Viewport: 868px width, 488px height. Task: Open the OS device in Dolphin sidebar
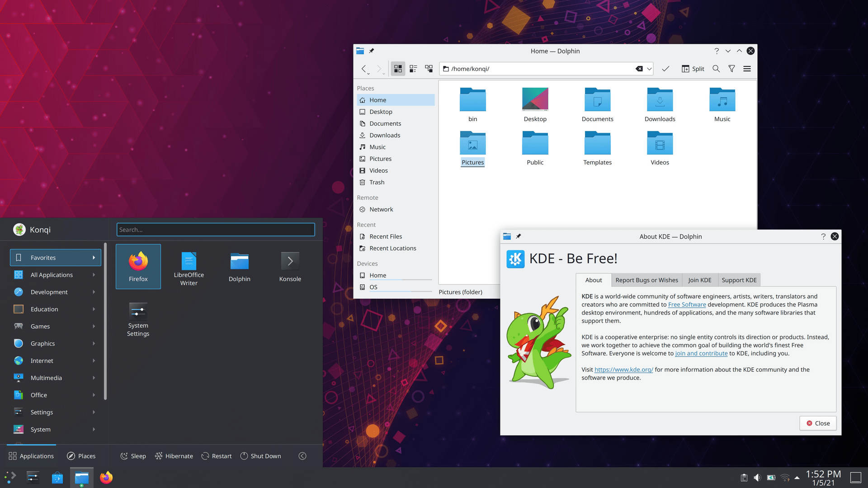[396, 287]
